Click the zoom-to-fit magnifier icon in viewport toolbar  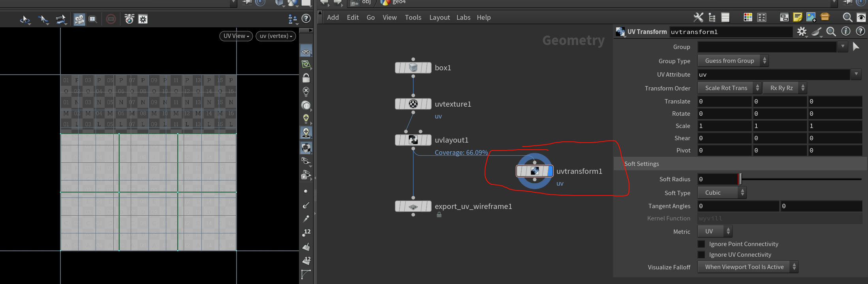(x=93, y=19)
